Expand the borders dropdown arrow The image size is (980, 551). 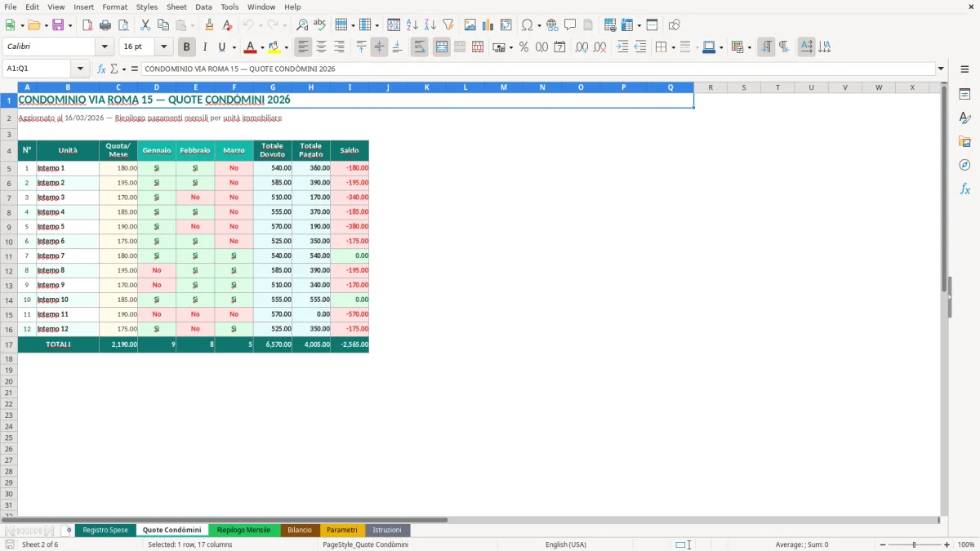(672, 47)
